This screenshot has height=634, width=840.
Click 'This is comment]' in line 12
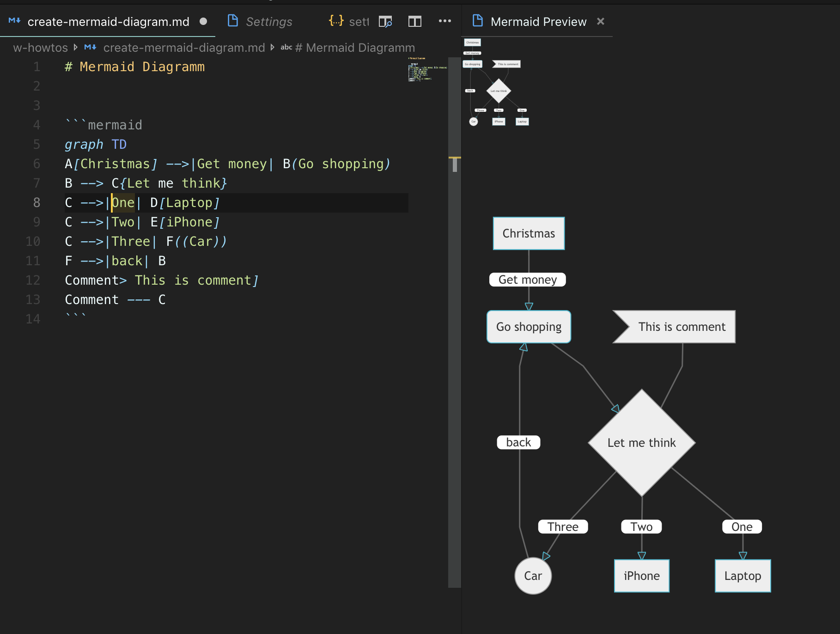(x=196, y=280)
